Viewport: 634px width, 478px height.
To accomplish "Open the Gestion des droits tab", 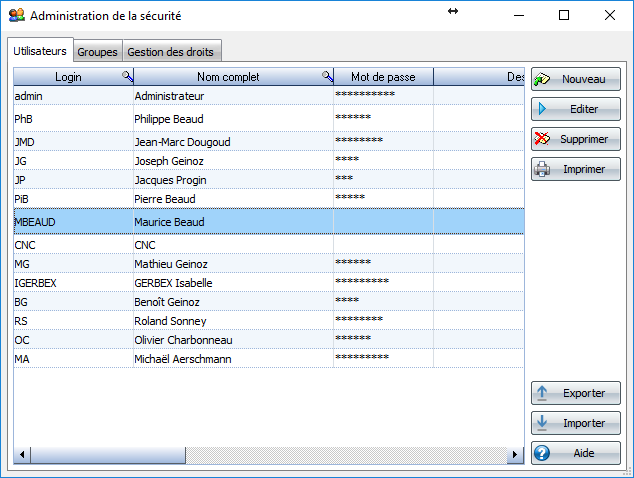I will coord(170,52).
